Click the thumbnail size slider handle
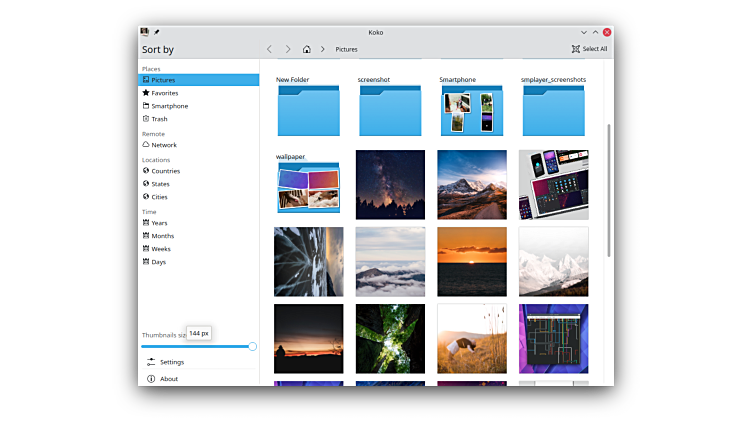Screen dimensions: 752x423 pos(252,347)
